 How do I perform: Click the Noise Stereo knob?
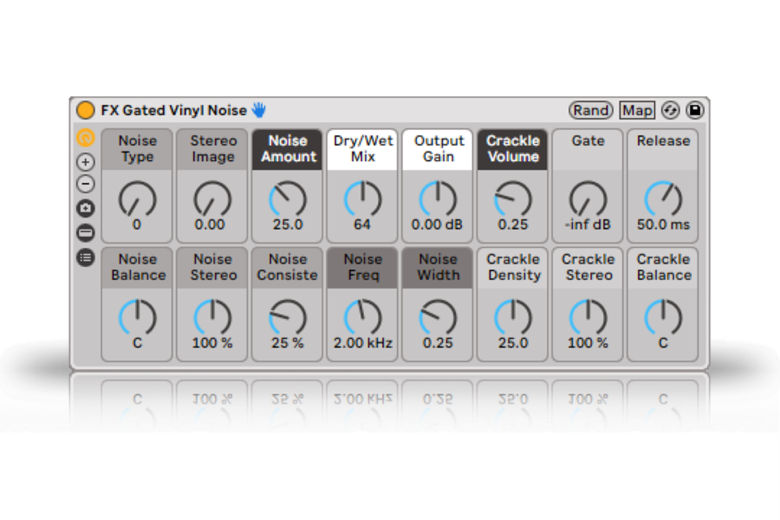212,317
